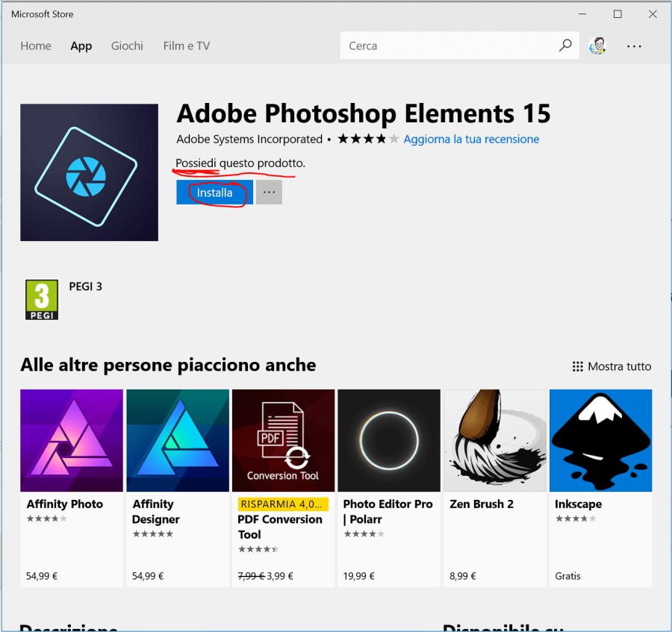Open Photo Editor Pro Polarr tile

click(389, 440)
